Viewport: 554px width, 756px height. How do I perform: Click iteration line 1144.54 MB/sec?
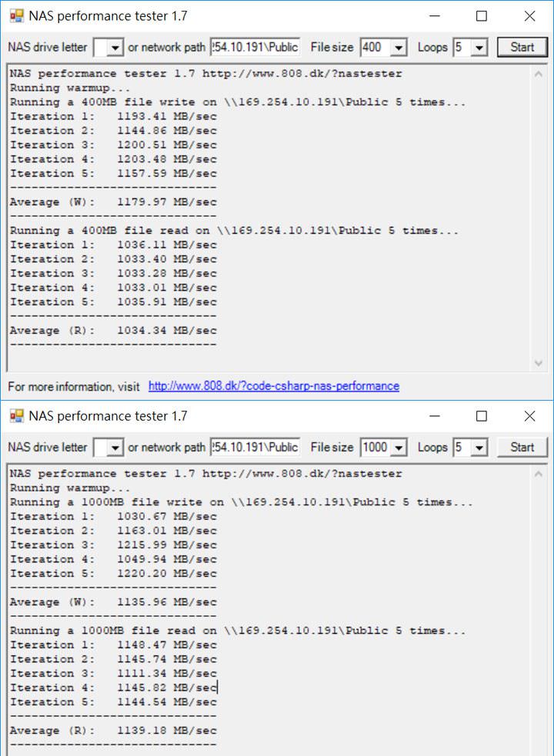113,702
